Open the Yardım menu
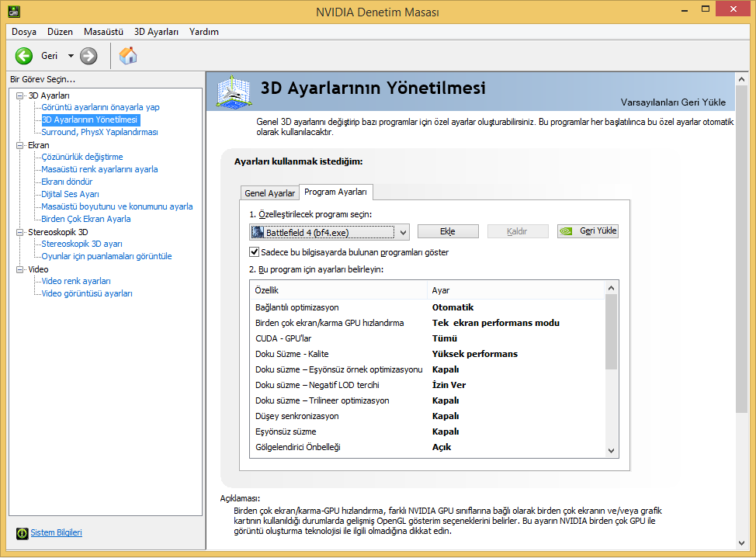The width and height of the screenshot is (756, 558). tap(203, 32)
